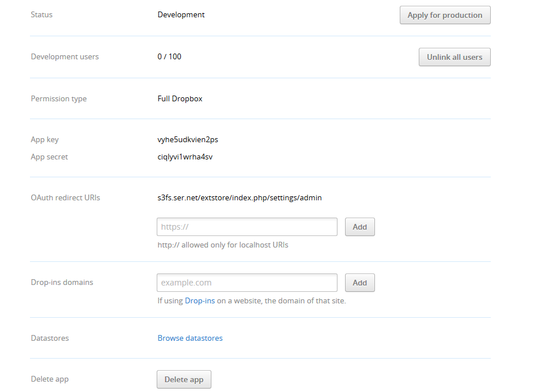
Task: Click the 0 / 100 development users count
Action: [169, 56]
